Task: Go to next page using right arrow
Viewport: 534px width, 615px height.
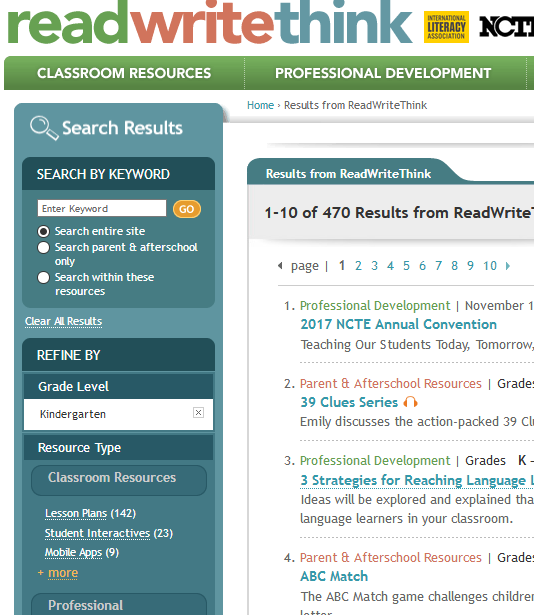Action: (x=508, y=266)
